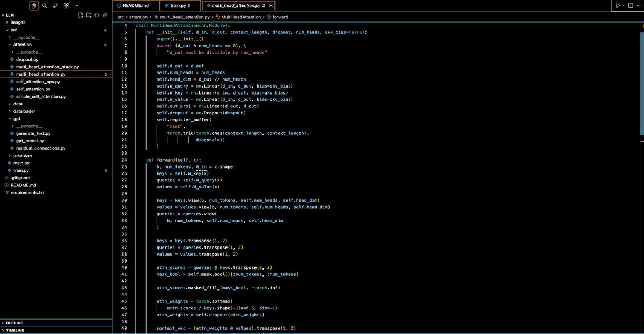644x334 pixels.
Task: Open the .gitignore file
Action: [56, 177]
